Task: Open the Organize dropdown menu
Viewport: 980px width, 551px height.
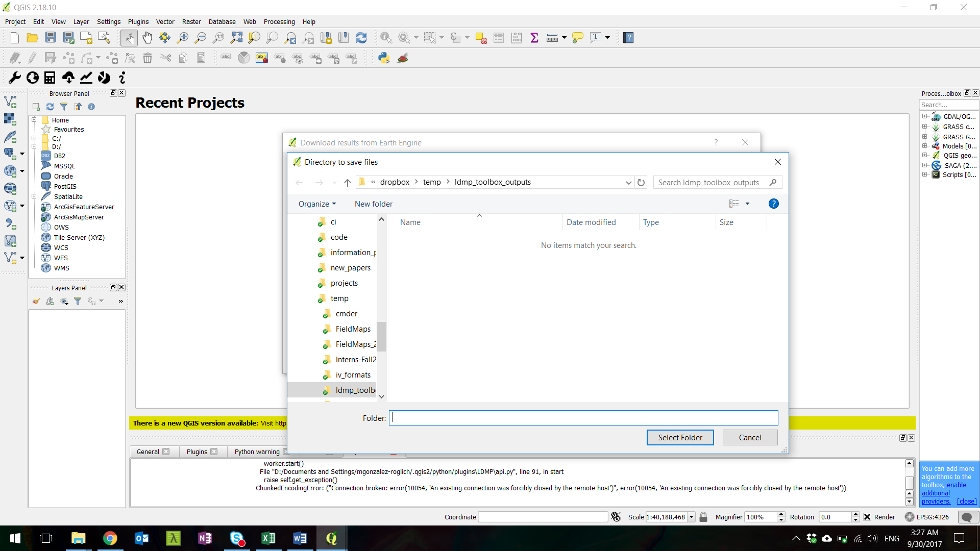Action: [x=317, y=204]
